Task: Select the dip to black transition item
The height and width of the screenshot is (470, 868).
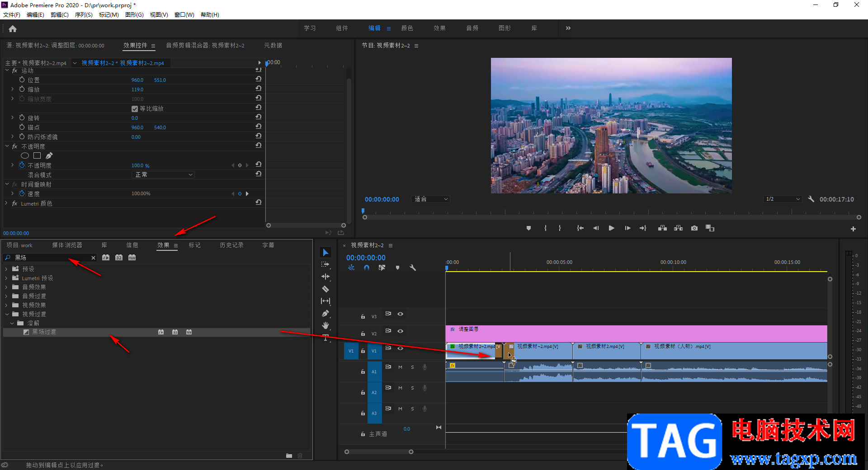Action: click(44, 332)
